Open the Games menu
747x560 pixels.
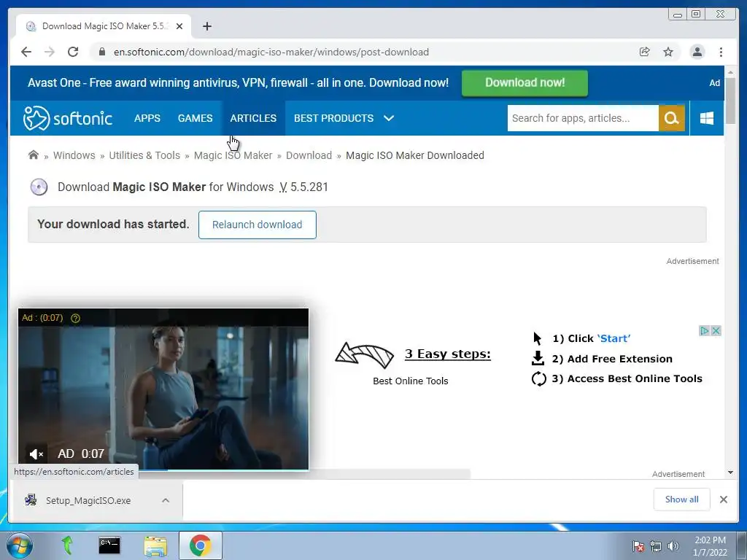click(x=196, y=118)
